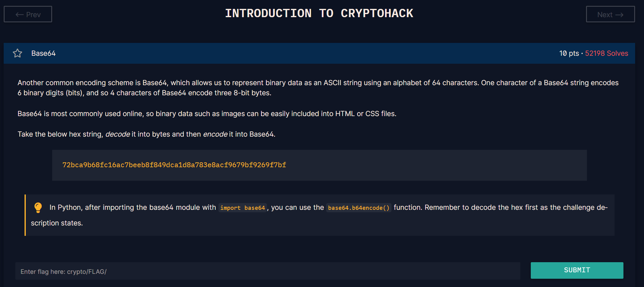Star the Base64 challenge as favorite

pyautogui.click(x=17, y=53)
